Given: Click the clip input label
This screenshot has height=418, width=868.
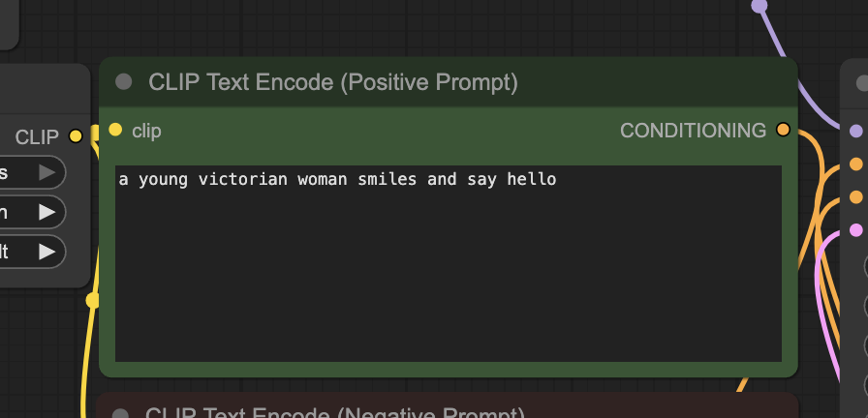Looking at the screenshot, I should [x=146, y=131].
